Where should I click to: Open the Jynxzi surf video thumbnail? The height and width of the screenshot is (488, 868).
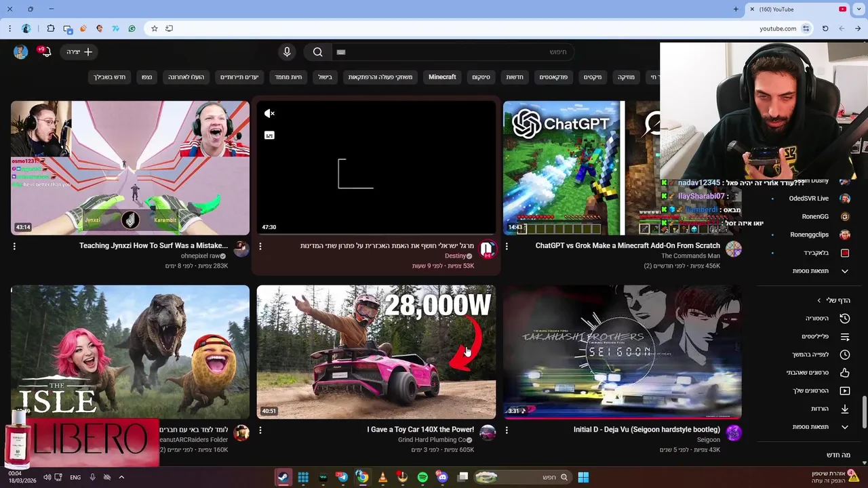(x=130, y=168)
